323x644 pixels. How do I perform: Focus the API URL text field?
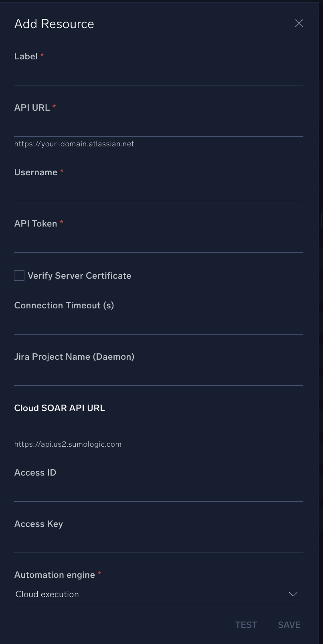pyautogui.click(x=158, y=127)
